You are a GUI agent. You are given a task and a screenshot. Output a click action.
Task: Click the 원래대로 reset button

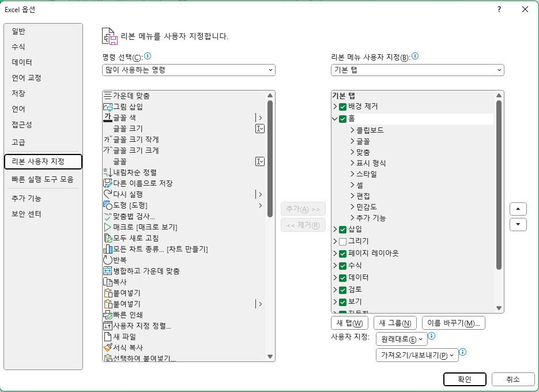402,339
